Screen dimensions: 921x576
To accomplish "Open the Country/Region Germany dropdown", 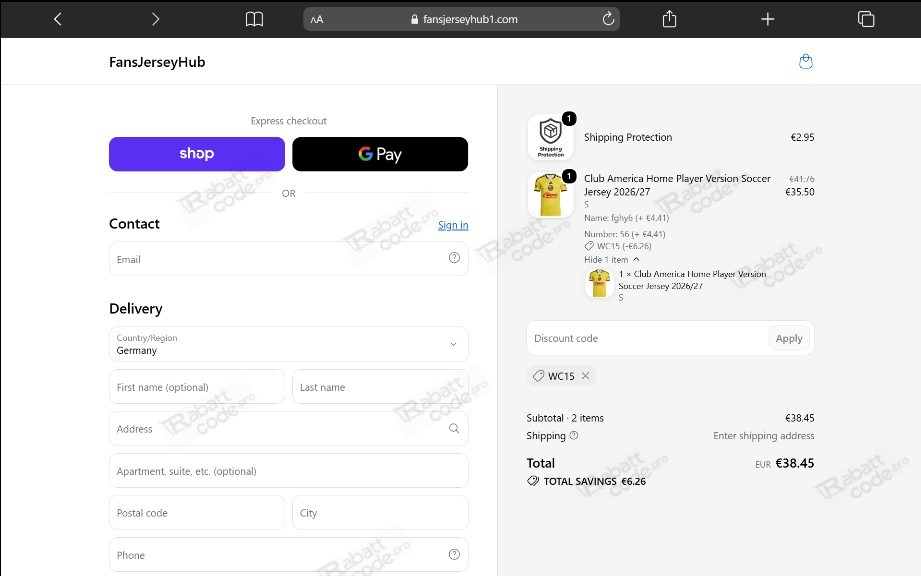I will tap(288, 344).
